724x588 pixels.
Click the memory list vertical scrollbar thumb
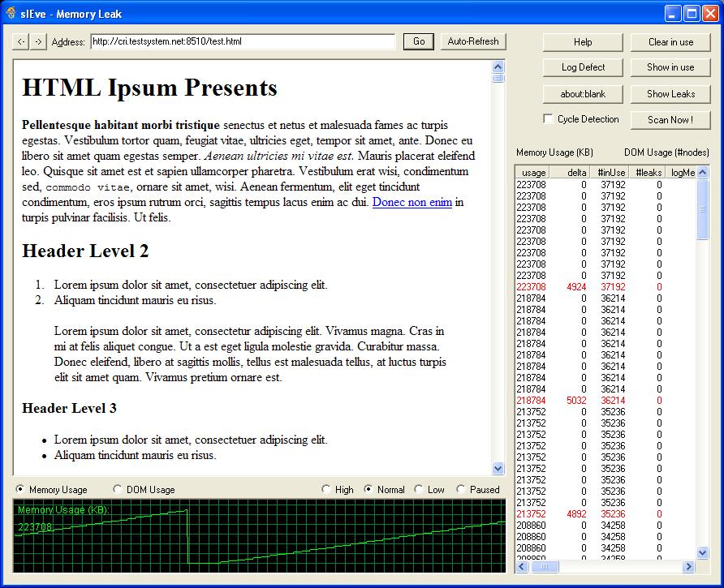(x=703, y=209)
